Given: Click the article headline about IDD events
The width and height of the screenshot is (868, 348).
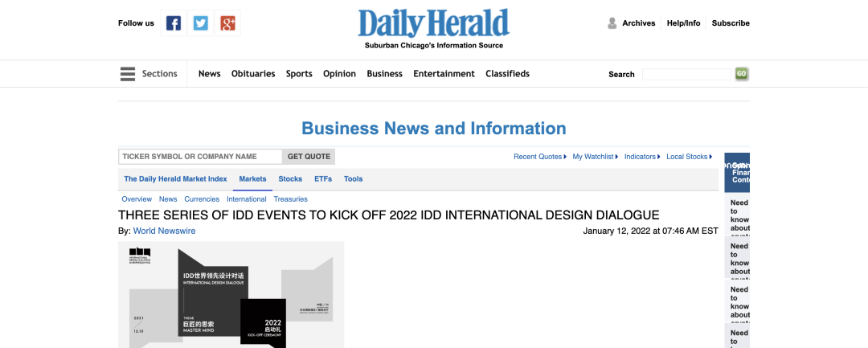Looking at the screenshot, I should [x=389, y=215].
